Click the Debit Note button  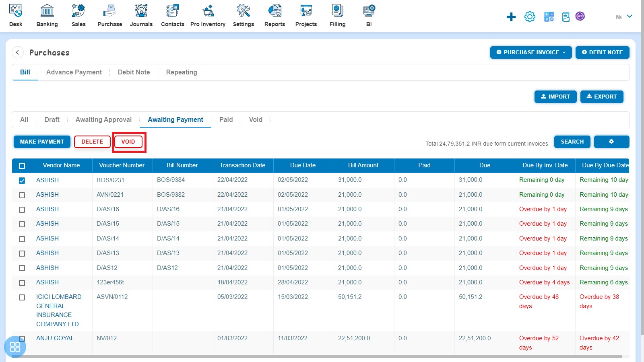tap(602, 52)
